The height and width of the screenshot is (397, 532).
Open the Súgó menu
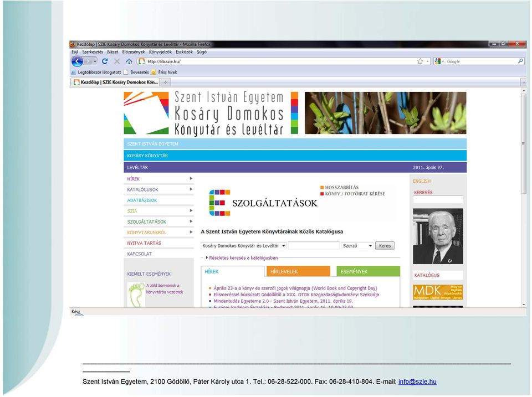point(202,52)
